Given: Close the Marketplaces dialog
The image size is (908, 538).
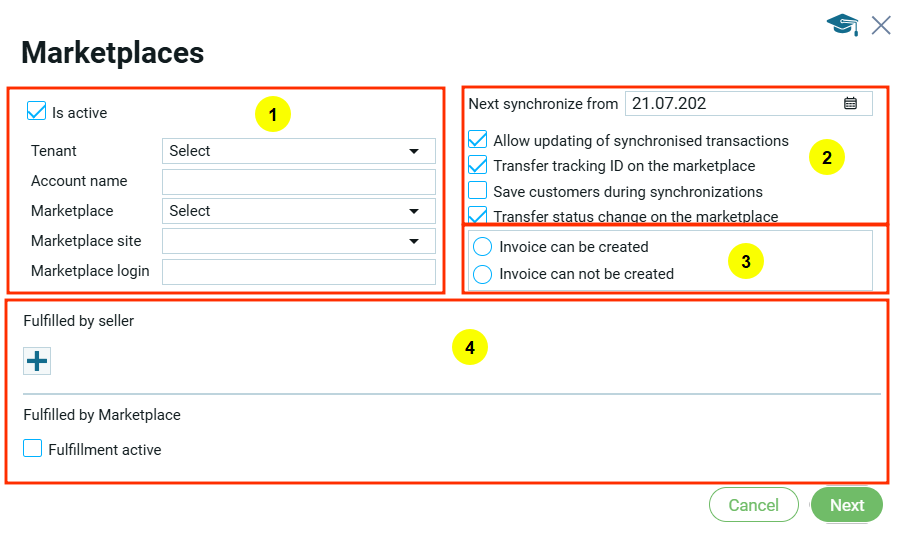Looking at the screenshot, I should pyautogui.click(x=881, y=25).
